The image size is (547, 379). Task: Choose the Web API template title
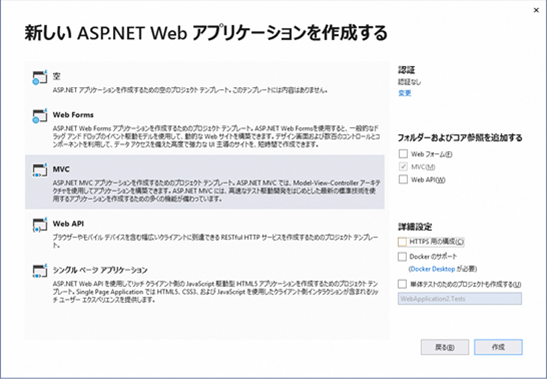[68, 224]
